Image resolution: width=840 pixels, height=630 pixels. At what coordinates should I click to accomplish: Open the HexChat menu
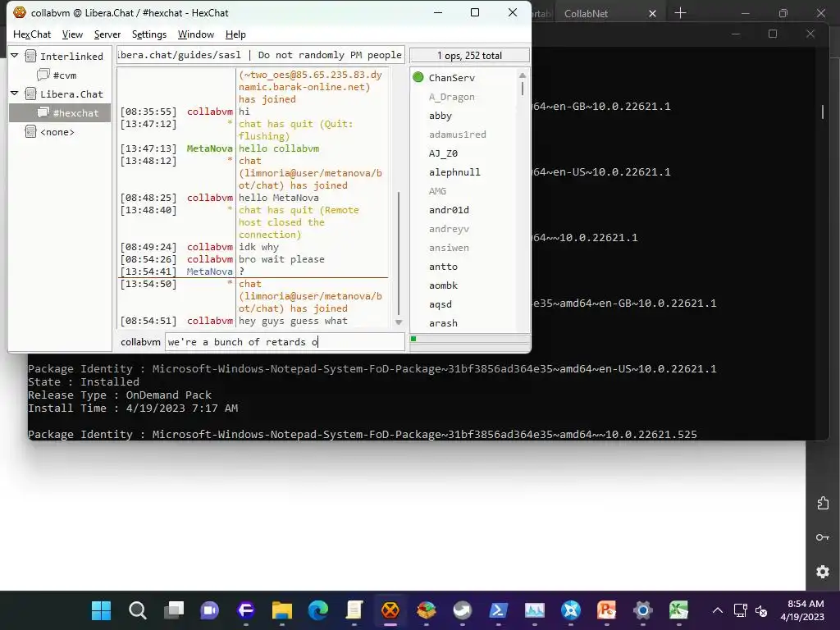point(32,34)
